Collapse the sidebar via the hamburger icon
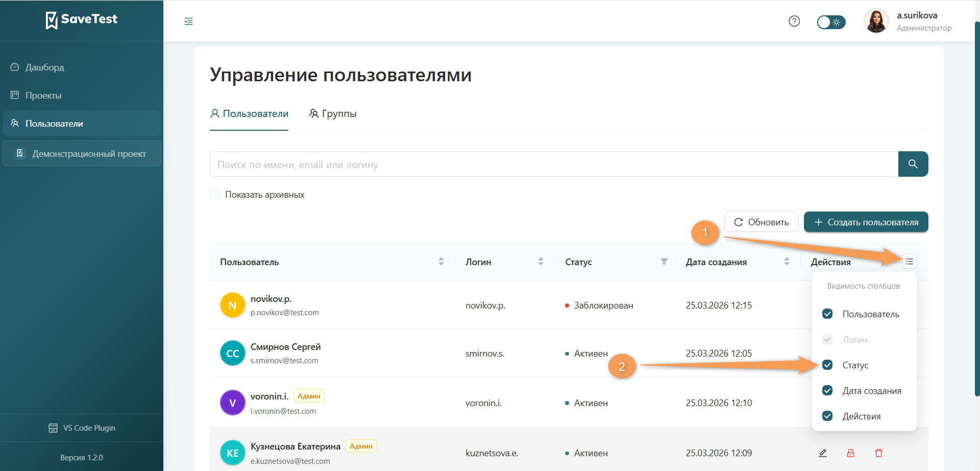980x471 pixels. 188,21
